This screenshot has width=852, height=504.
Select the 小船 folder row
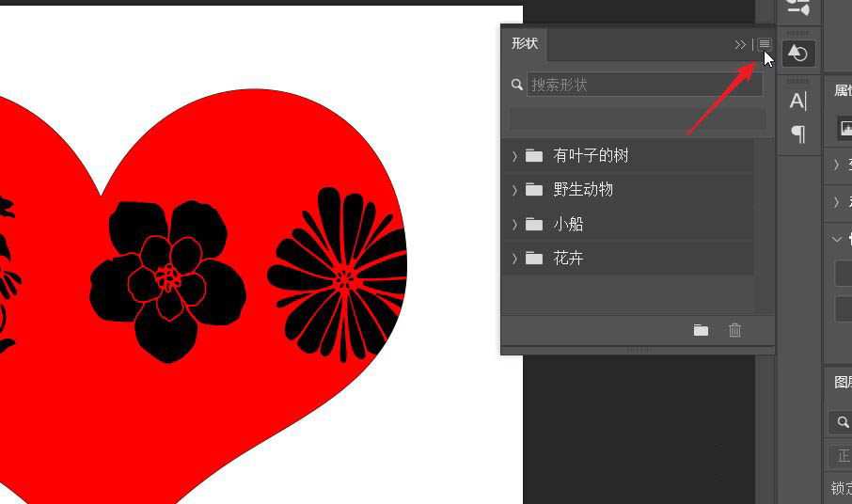point(629,225)
